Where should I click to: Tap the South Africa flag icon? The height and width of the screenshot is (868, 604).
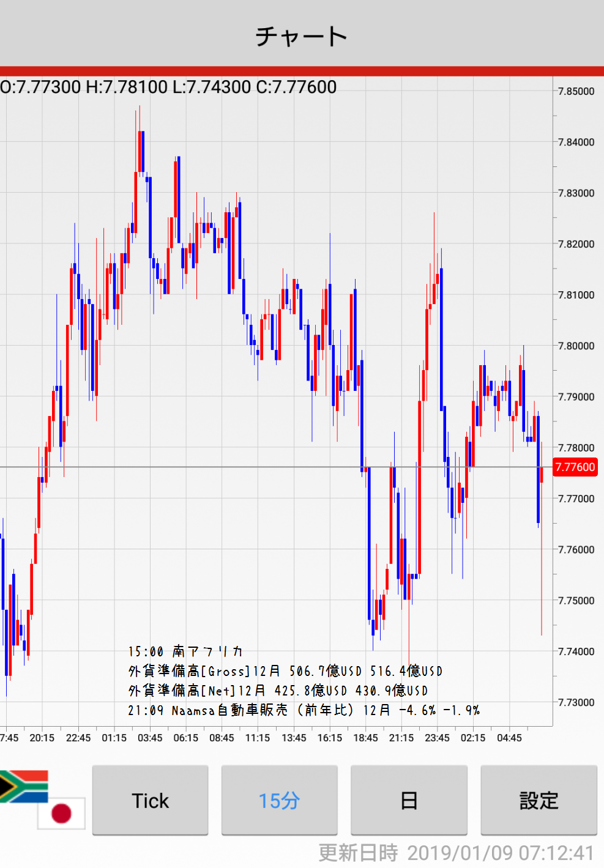(23, 785)
